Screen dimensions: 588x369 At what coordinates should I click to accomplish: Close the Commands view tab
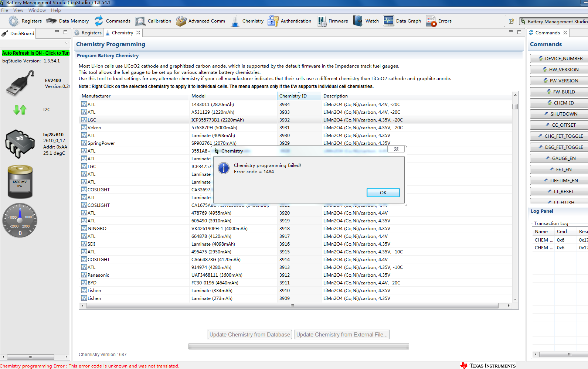(x=565, y=33)
